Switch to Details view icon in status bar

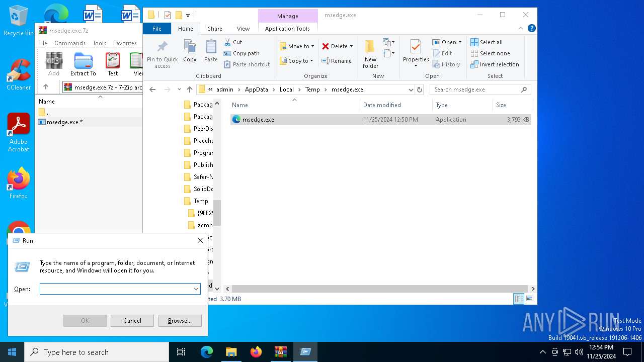click(519, 299)
